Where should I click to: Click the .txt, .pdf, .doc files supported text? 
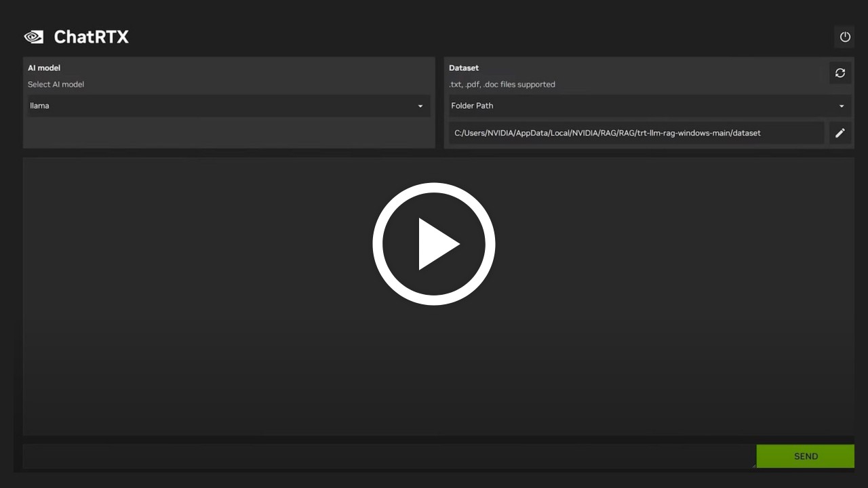tap(502, 84)
